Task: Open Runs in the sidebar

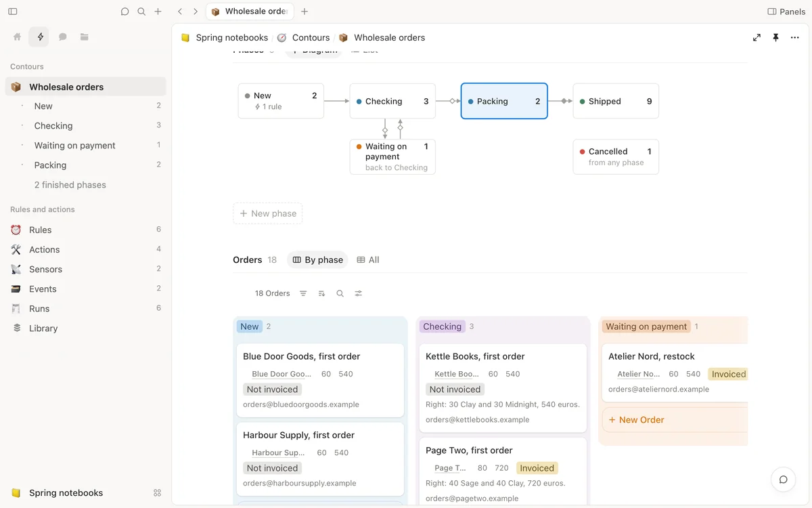Action: tap(85, 308)
